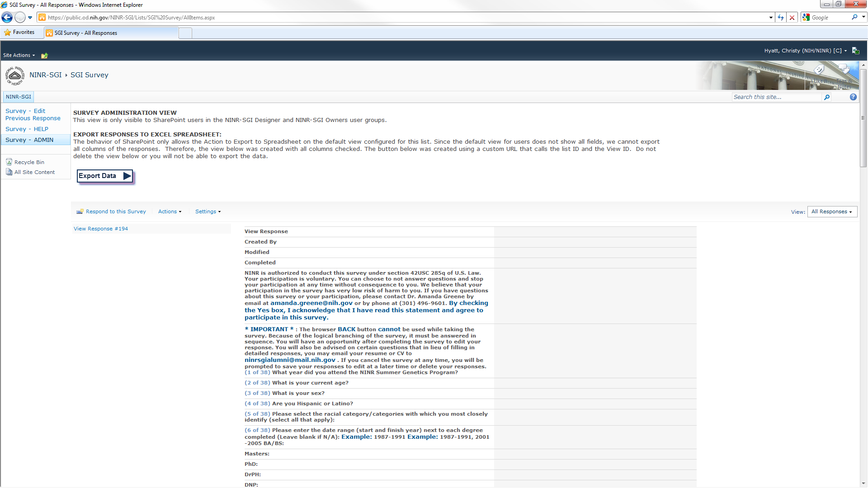Open the Favorites star button

click(19, 33)
